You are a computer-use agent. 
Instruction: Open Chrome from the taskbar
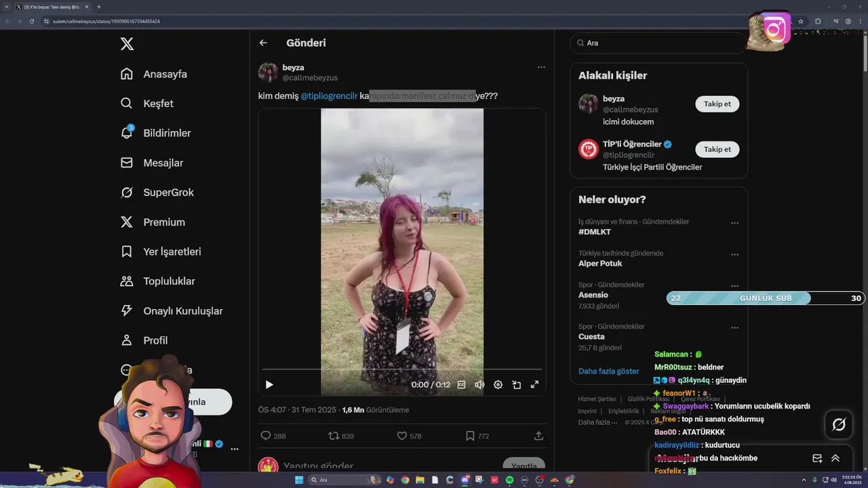[405, 480]
